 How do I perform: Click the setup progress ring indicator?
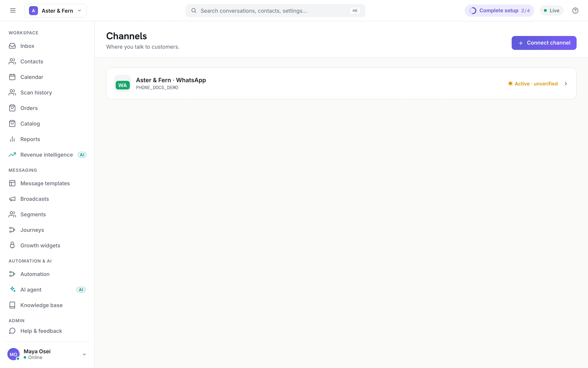(473, 10)
